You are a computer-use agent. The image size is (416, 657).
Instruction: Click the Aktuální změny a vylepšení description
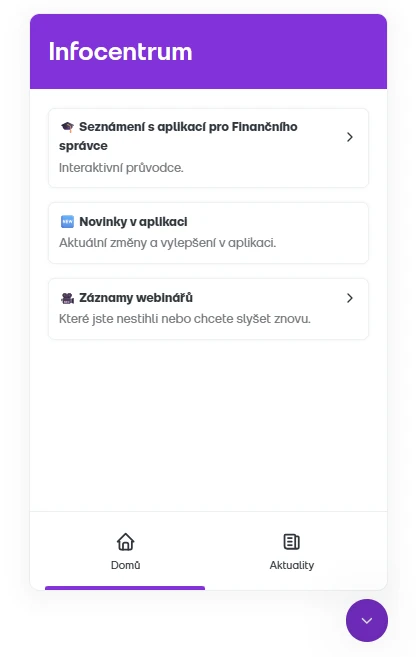168,243
